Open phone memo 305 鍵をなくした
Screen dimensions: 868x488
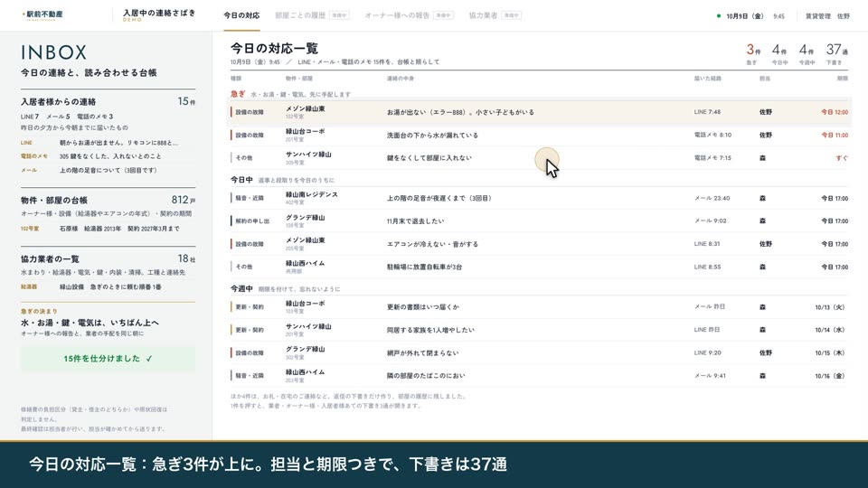coord(108,156)
